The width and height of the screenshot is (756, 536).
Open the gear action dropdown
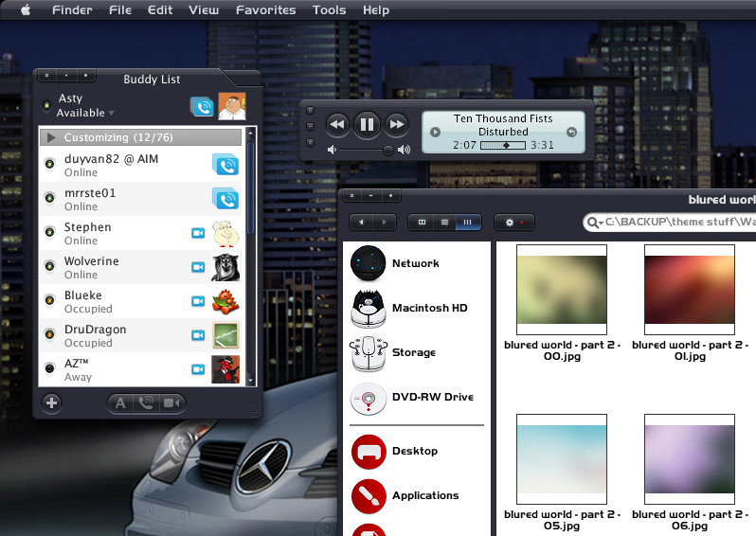click(x=514, y=223)
